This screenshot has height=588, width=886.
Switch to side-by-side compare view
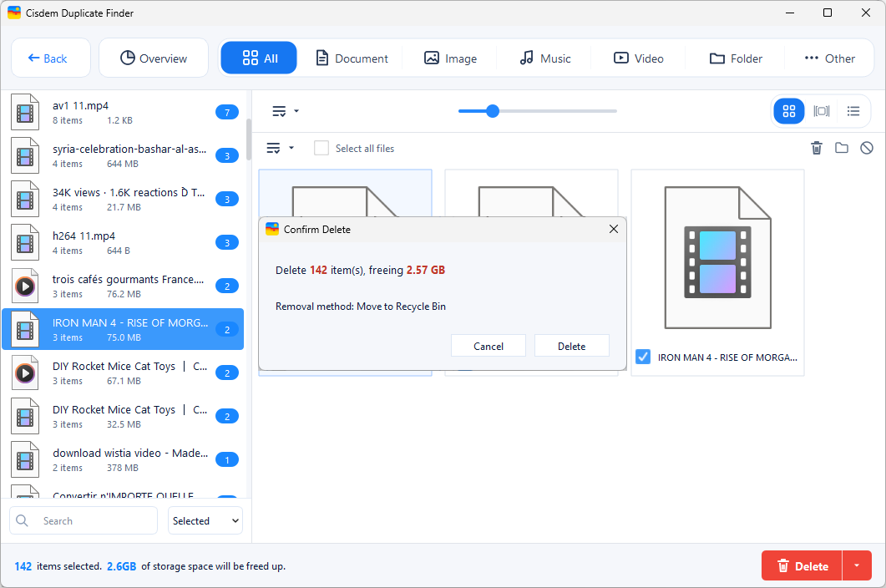[x=821, y=111]
